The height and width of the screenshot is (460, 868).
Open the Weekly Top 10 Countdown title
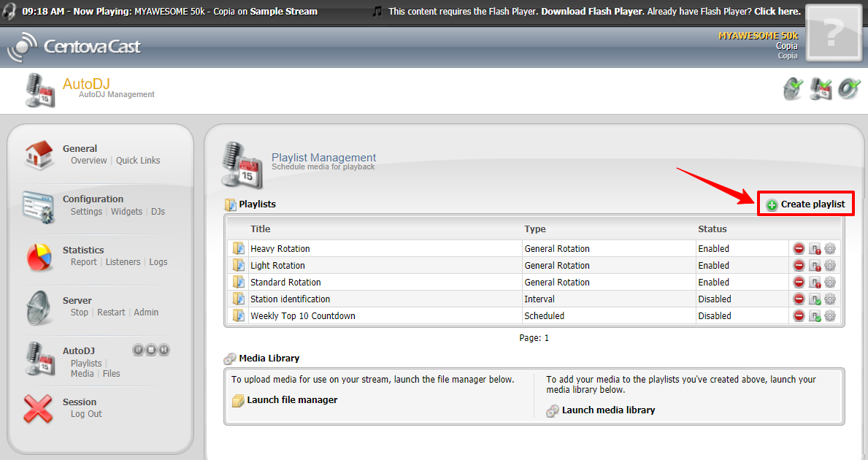tap(303, 316)
